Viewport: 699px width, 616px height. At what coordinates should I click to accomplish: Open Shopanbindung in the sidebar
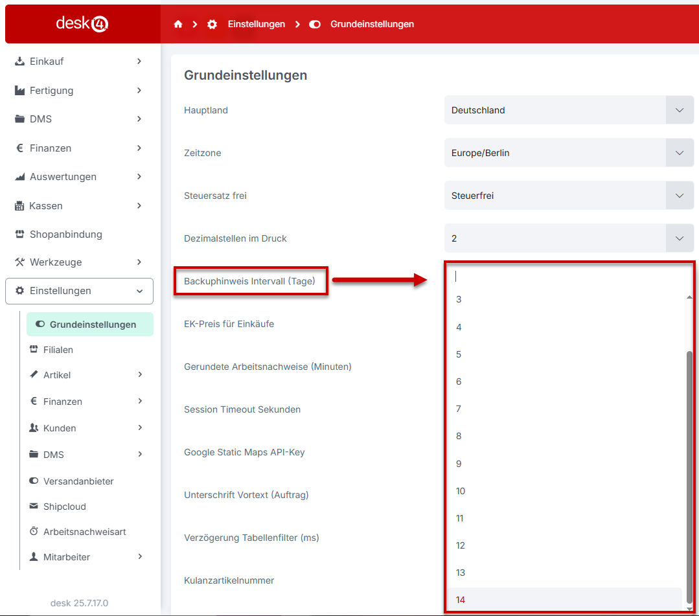click(x=65, y=234)
